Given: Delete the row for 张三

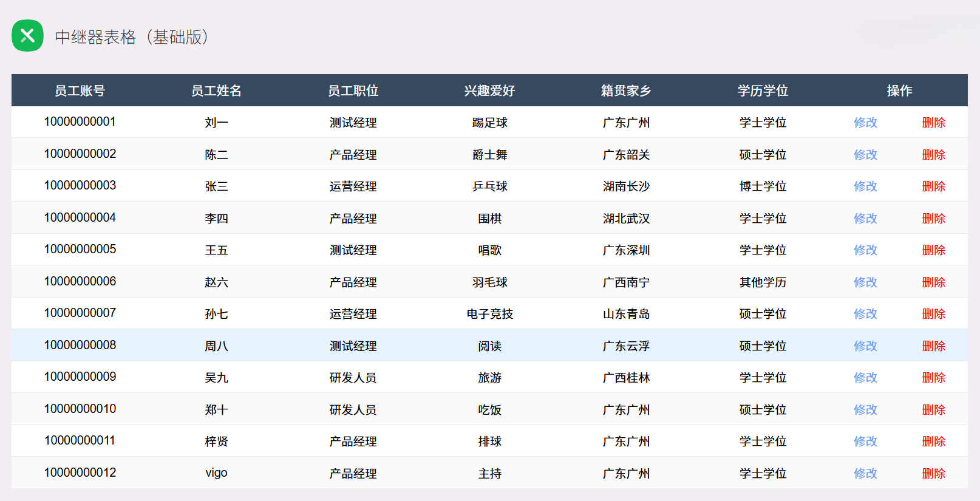Looking at the screenshot, I should [x=933, y=186].
